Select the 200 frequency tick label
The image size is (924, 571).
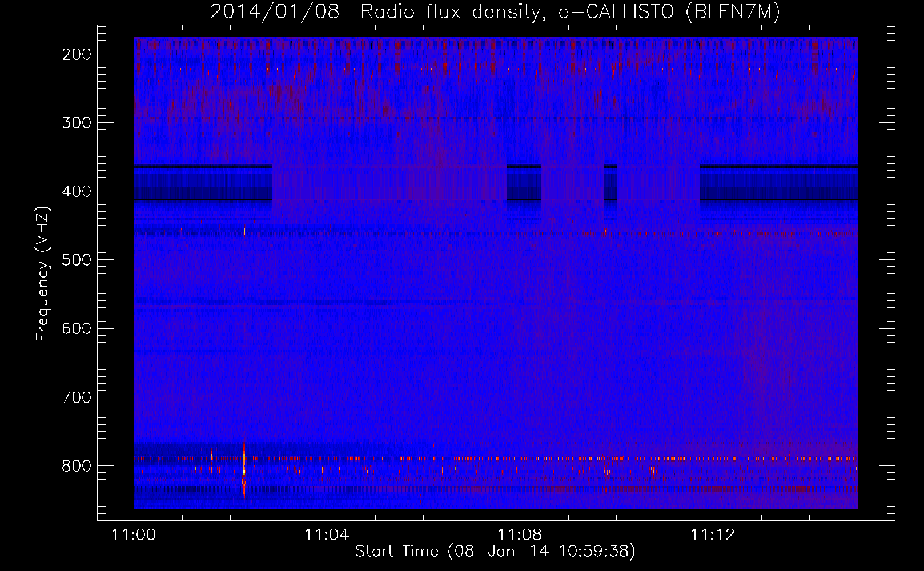77,54
